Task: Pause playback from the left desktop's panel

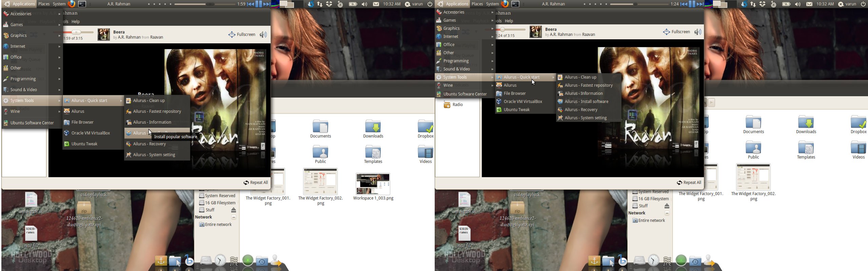Action: (x=259, y=4)
